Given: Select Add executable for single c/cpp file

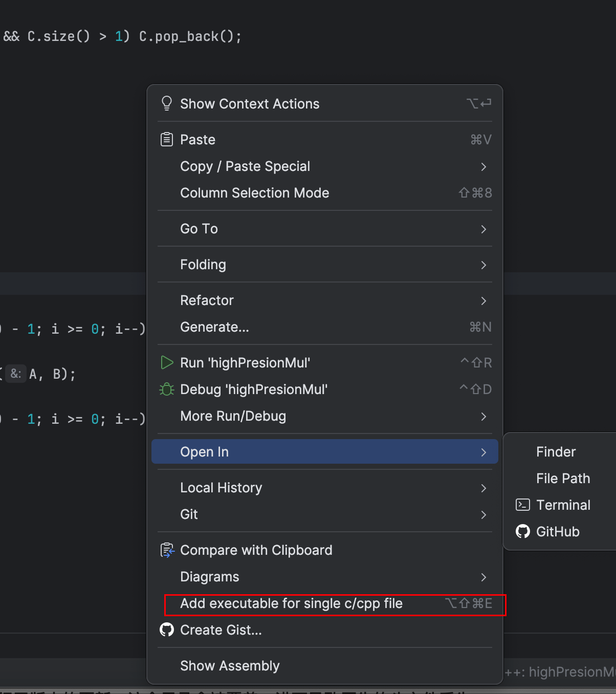Looking at the screenshot, I should click(292, 604).
